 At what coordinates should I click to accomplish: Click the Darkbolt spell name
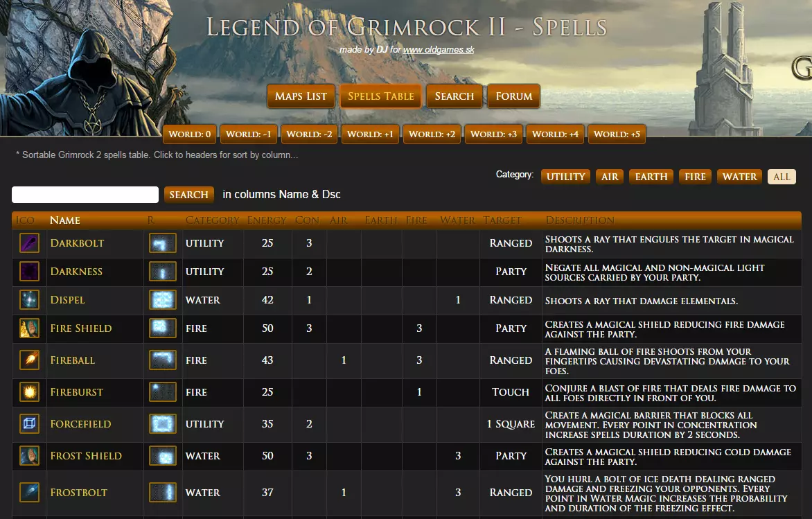pos(77,243)
